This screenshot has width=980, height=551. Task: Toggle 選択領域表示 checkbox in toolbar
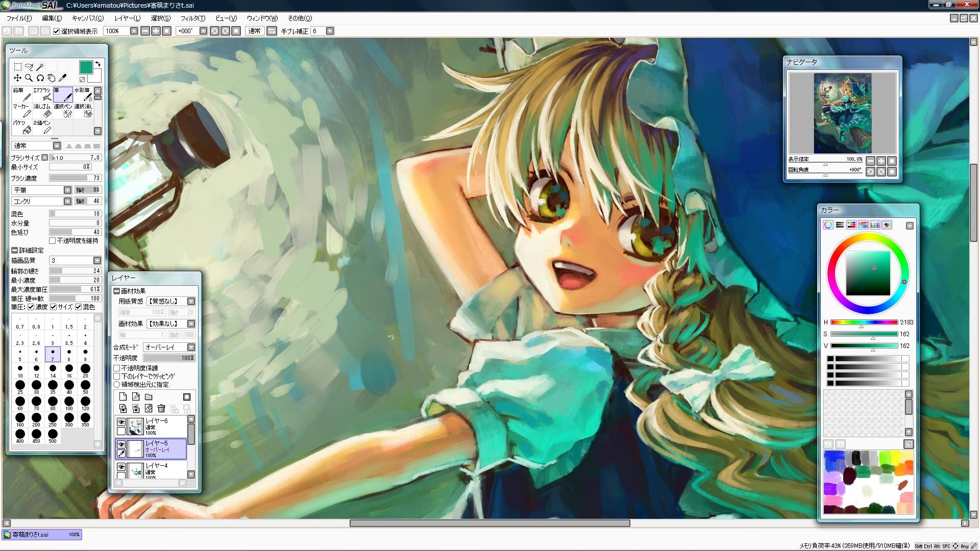click(57, 32)
